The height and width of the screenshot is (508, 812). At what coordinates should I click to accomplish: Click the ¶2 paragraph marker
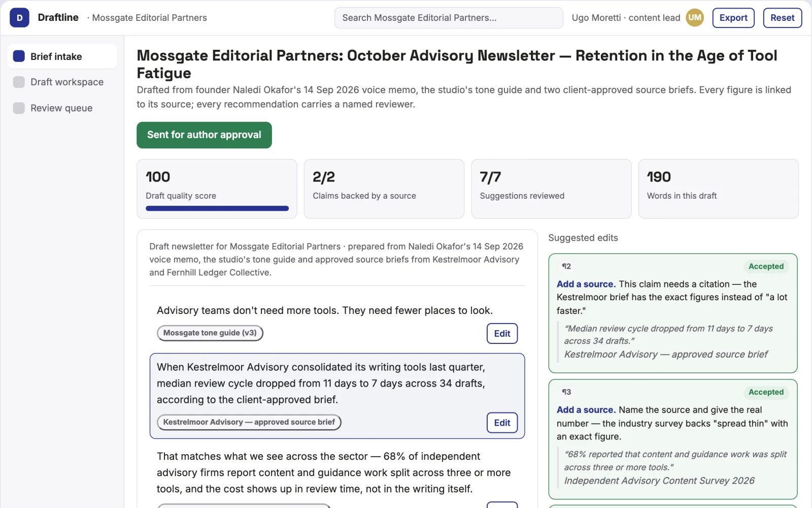(x=566, y=266)
